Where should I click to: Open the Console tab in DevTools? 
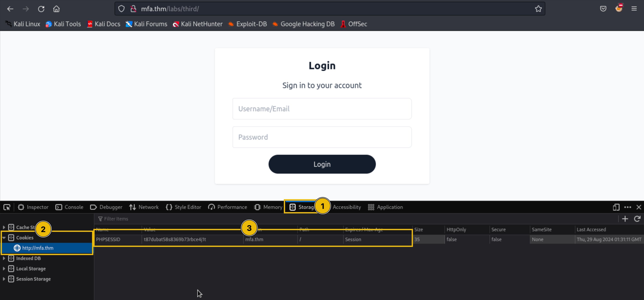(x=70, y=207)
